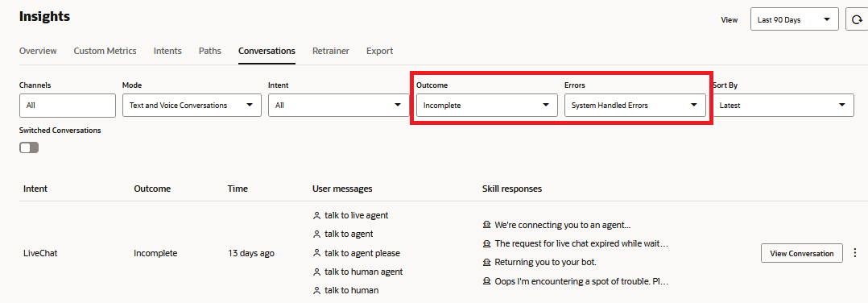Expand the Errors dropdown
The height and width of the screenshot is (303, 868).
pyautogui.click(x=635, y=105)
